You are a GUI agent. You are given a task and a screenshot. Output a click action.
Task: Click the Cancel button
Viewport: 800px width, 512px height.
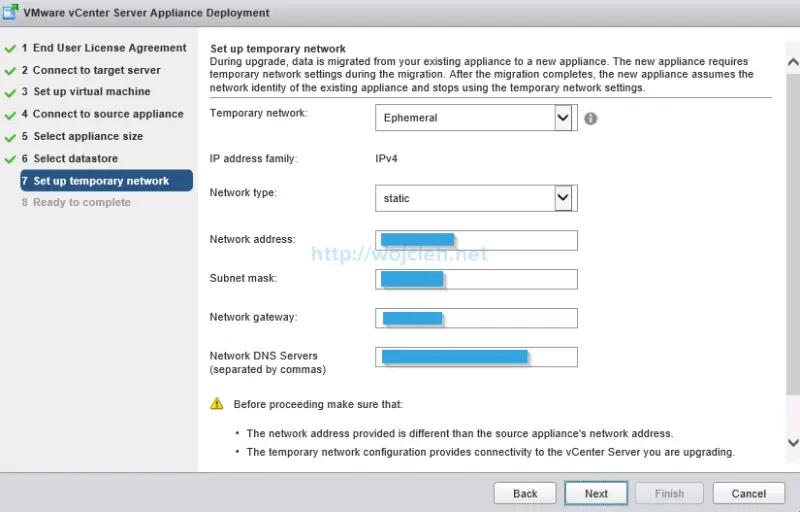point(748,493)
